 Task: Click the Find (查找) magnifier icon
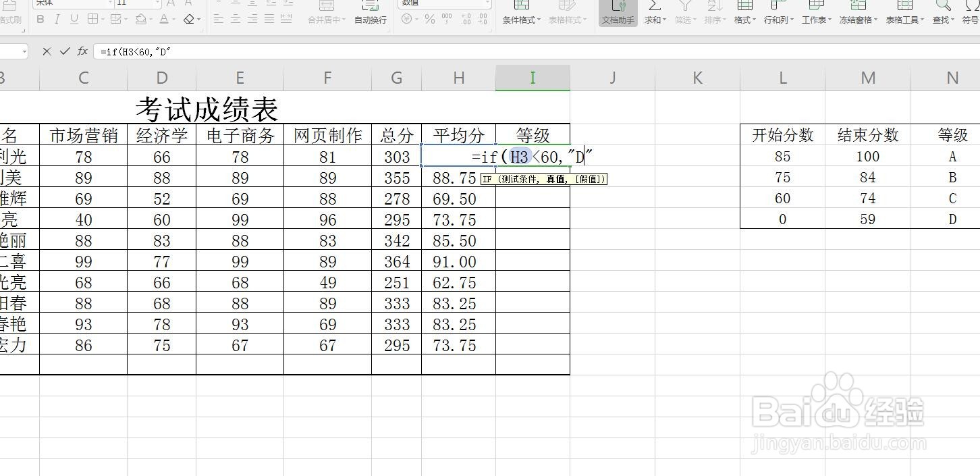click(x=943, y=6)
